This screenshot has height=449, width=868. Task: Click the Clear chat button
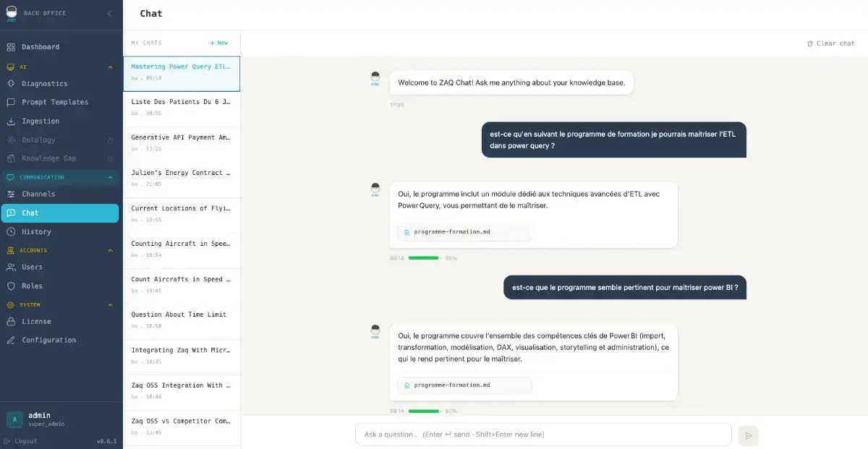pyautogui.click(x=830, y=43)
